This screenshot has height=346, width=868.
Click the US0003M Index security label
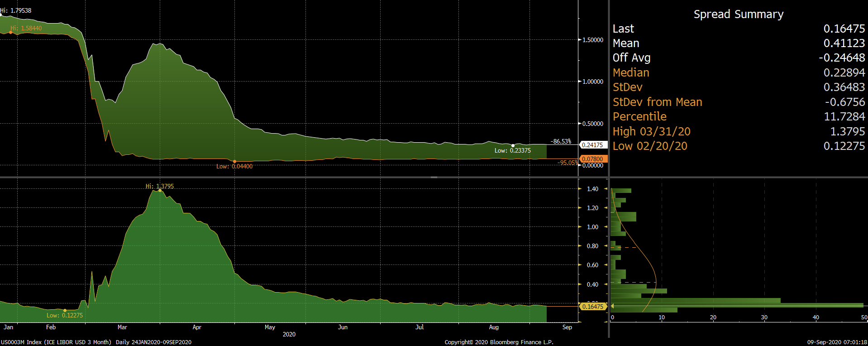[x=56, y=342]
